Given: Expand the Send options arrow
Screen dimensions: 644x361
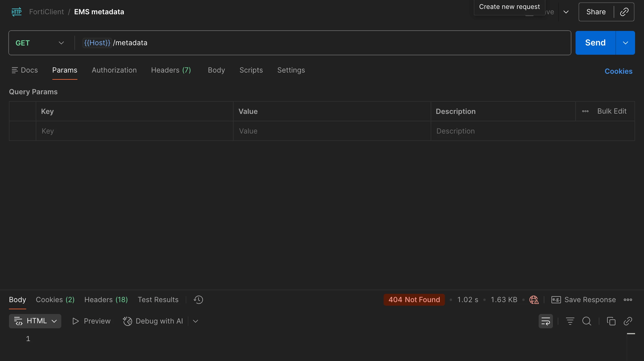Looking at the screenshot, I should (x=625, y=43).
